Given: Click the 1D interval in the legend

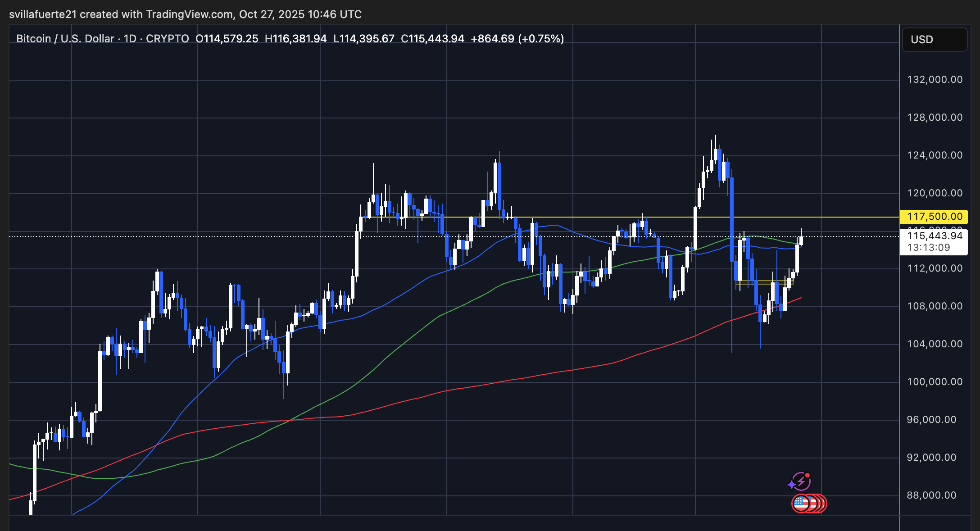Looking at the screenshot, I should 130,39.
